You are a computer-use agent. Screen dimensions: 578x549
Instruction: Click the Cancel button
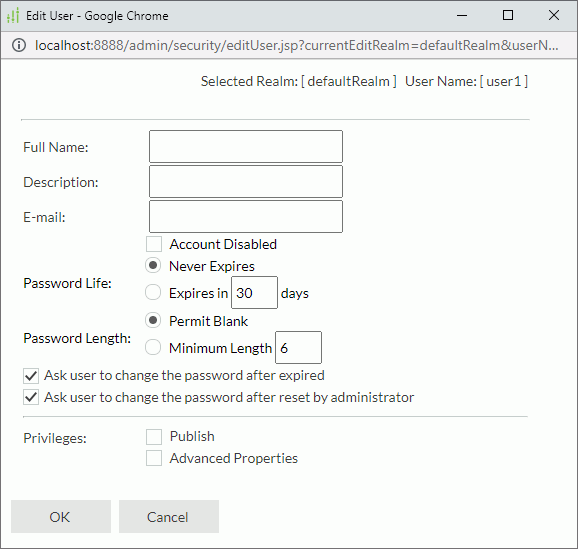169,517
